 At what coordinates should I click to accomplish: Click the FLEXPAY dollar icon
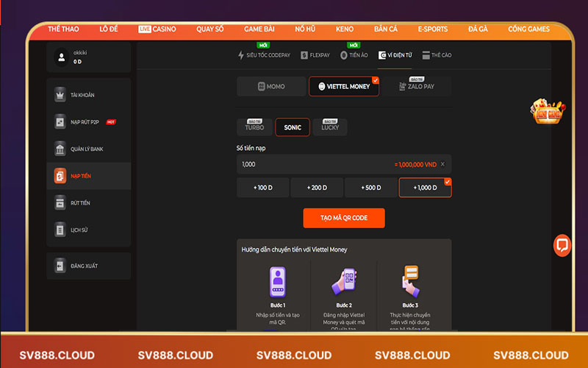304,55
